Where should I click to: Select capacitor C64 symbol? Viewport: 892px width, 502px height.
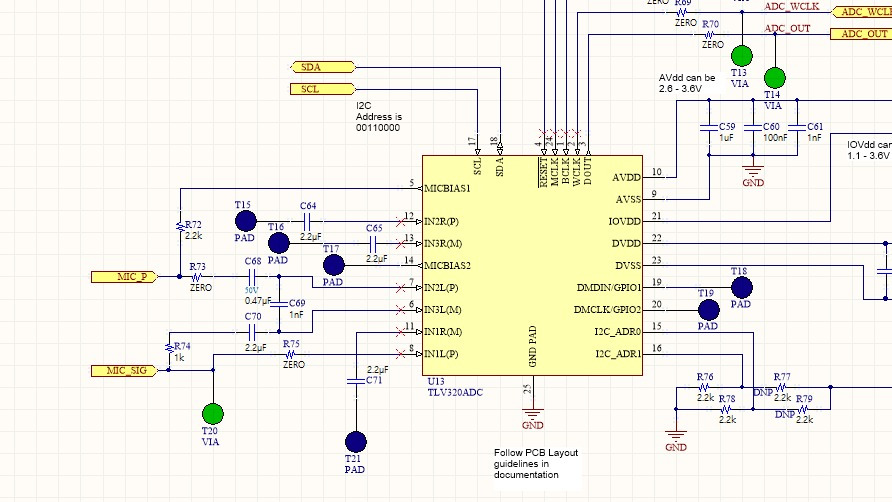[x=307, y=221]
